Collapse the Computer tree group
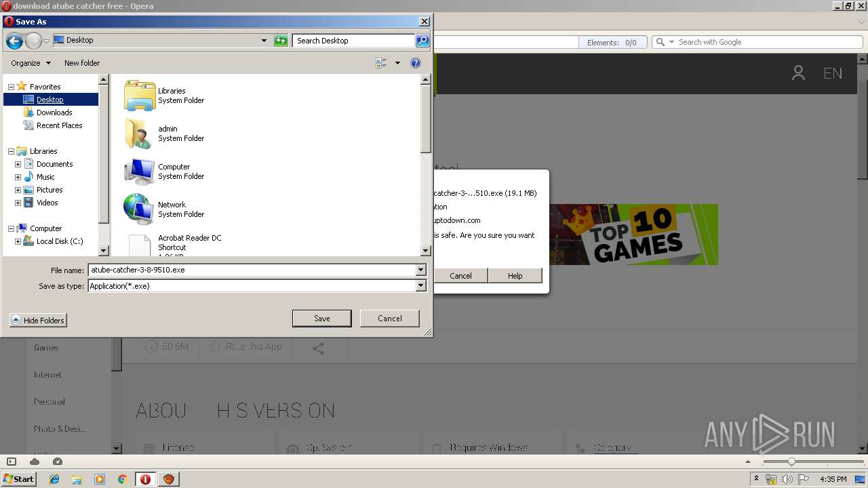The height and width of the screenshot is (488, 868). coord(11,228)
